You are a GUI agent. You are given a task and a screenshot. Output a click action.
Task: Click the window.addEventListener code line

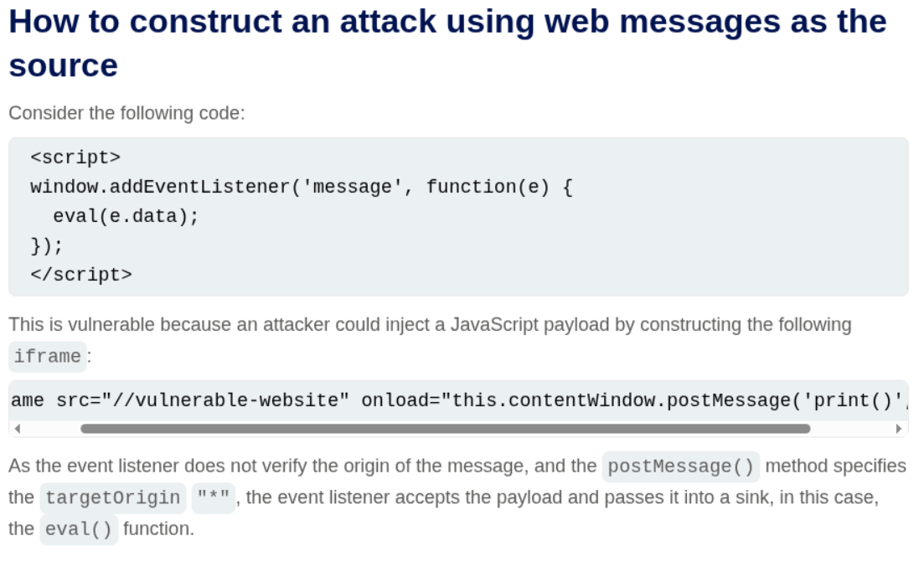click(x=301, y=187)
